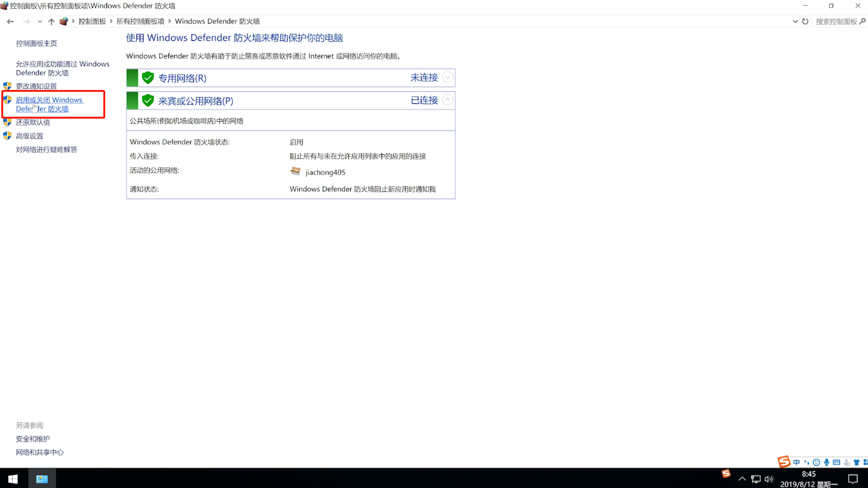Click 来宾或公用网络(P) header text

[x=196, y=101]
